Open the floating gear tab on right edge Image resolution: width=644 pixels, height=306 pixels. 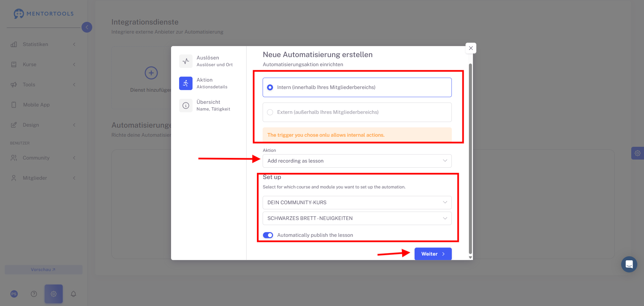[637, 153]
